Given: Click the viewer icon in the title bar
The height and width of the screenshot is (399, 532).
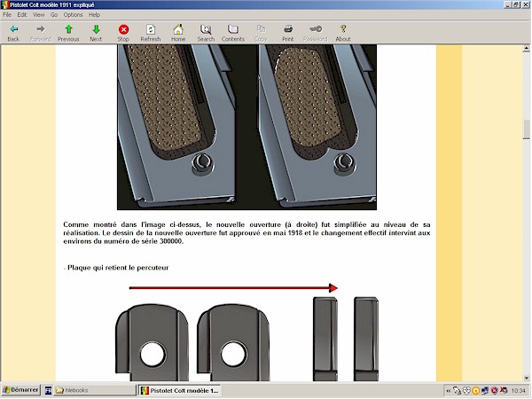Looking at the screenshot, I should click(4, 4).
